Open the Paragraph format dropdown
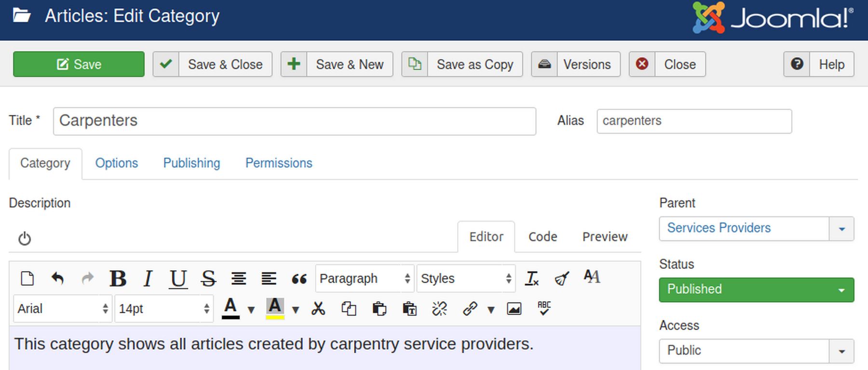The image size is (868, 370). [365, 278]
